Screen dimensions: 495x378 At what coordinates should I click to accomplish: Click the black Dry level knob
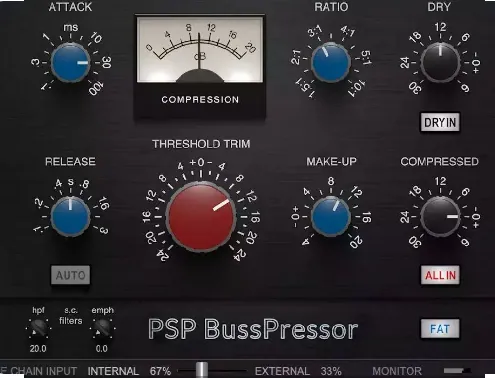tap(440, 62)
